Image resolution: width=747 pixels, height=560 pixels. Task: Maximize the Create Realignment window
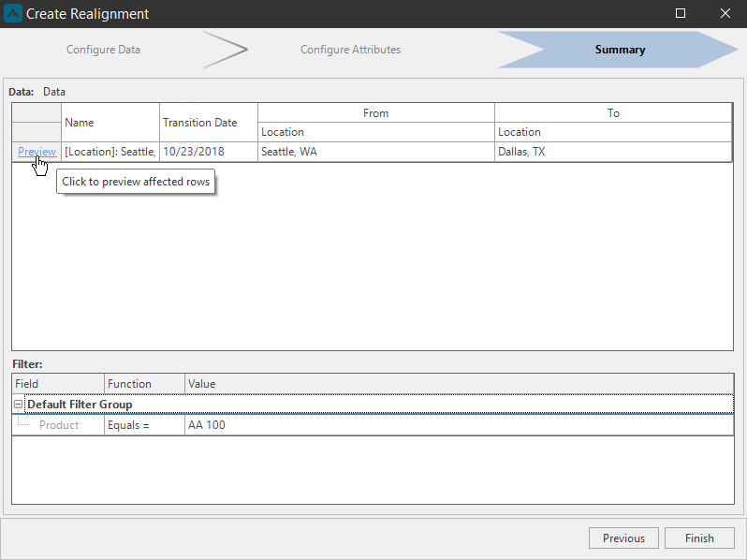[x=681, y=13]
